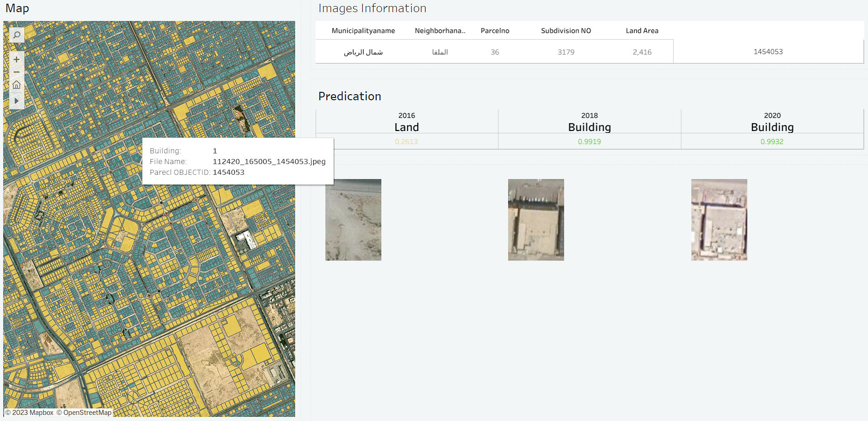Click tooltip file name 112420_165005_1454053.jpeg

(x=269, y=162)
